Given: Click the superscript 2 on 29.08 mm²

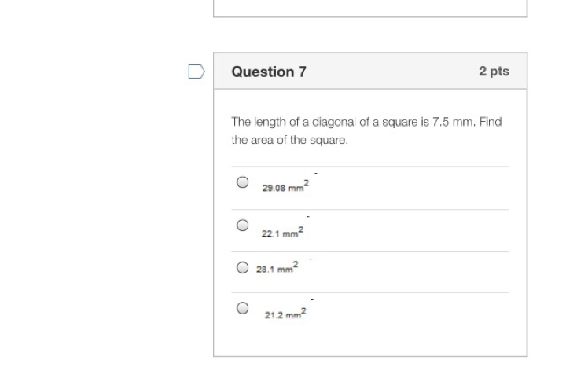Looking at the screenshot, I should pyautogui.click(x=307, y=182).
